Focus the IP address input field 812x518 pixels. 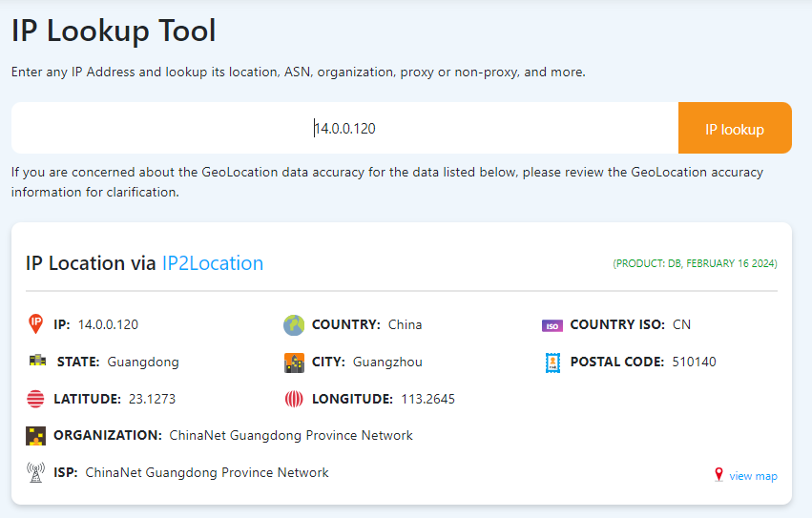344,128
